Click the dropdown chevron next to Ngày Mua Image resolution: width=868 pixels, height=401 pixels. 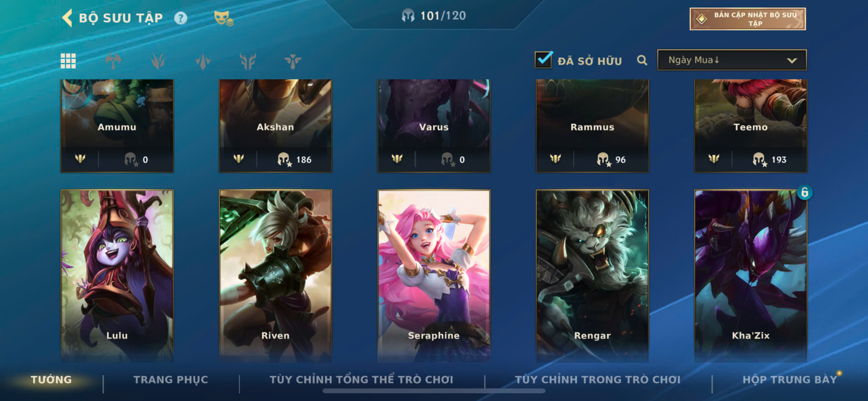click(792, 61)
